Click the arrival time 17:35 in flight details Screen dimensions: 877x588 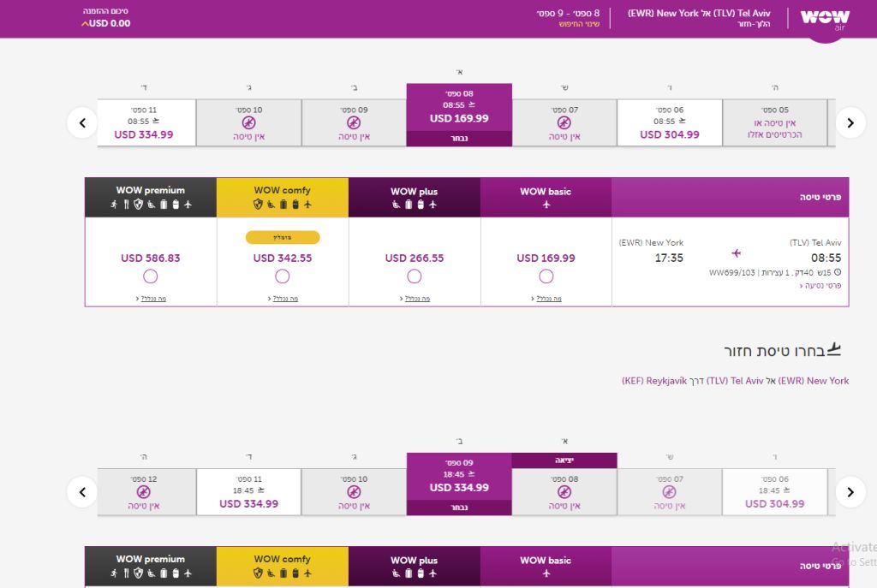669,258
